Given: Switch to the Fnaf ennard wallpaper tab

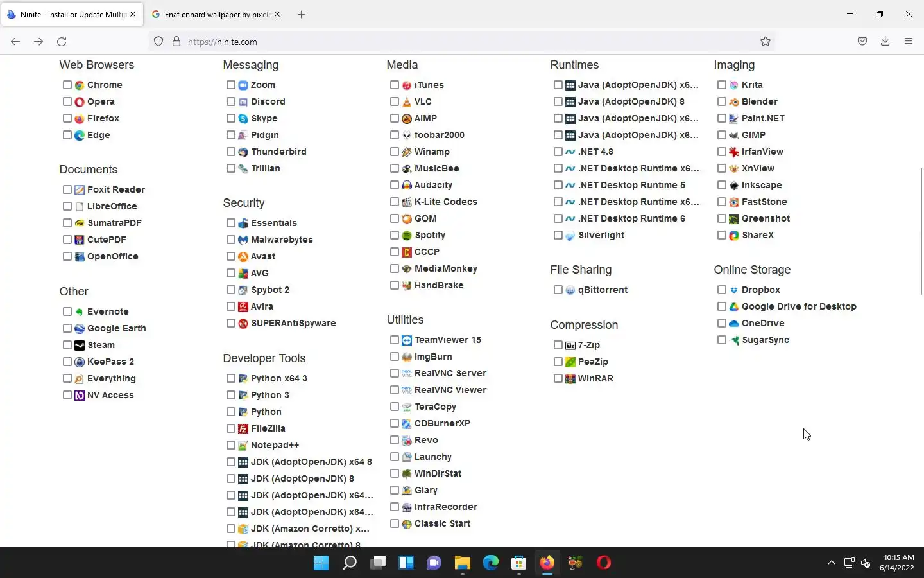Looking at the screenshot, I should coord(216,14).
